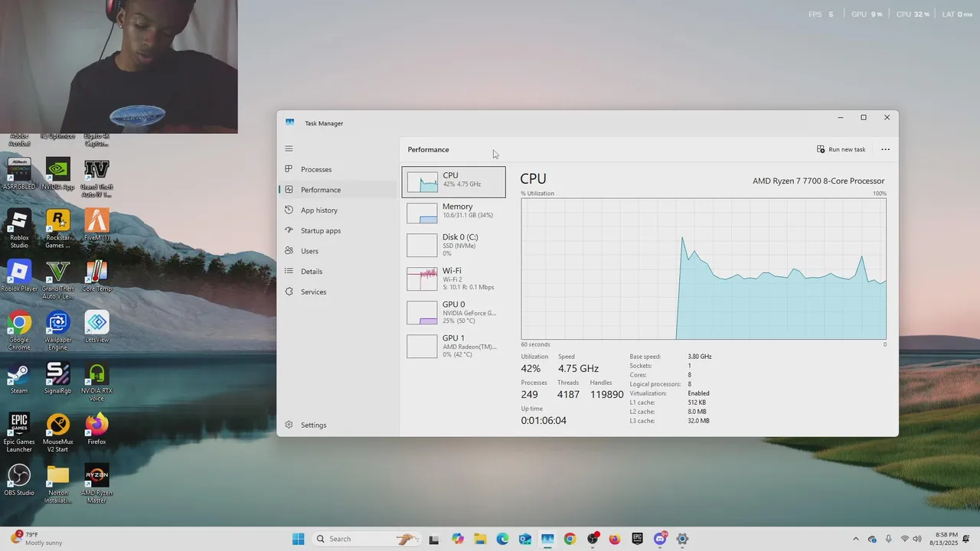Screen dimensions: 980x551
Task: Open the Windows Start menu
Action: (x=299, y=539)
